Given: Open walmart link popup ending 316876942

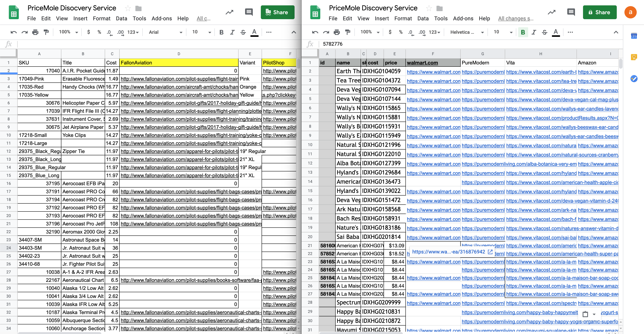Looking at the screenshot, I should [x=449, y=252].
